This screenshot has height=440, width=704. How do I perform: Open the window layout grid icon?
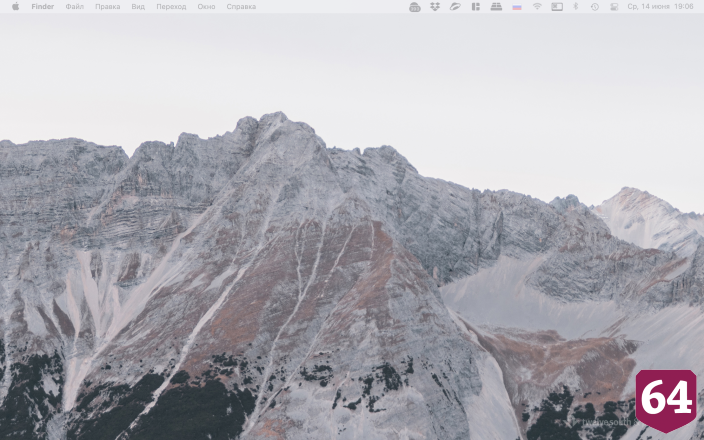[x=476, y=6]
